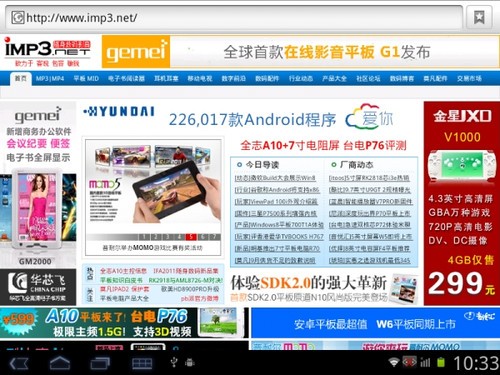Tap the Wi-Fi signal icon
Screen dimensions: 500x375
tap(394, 362)
